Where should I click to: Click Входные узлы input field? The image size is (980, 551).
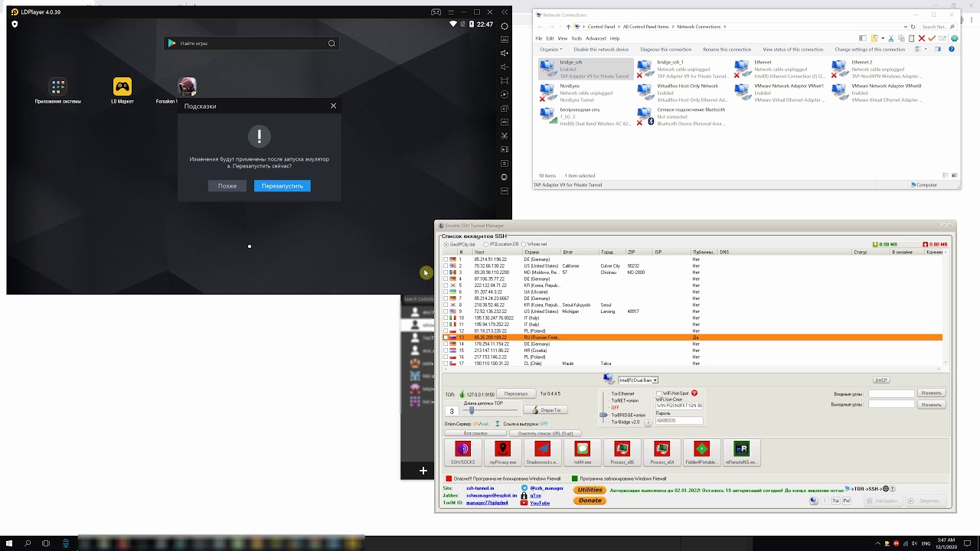click(x=891, y=394)
